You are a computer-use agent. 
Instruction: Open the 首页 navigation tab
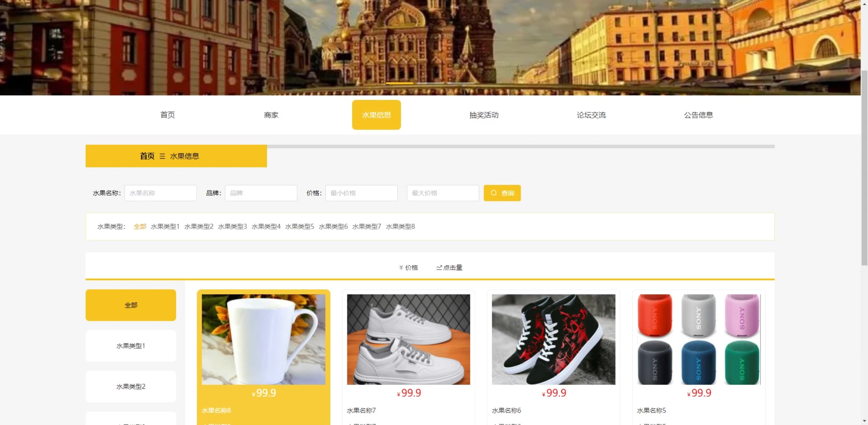point(167,115)
